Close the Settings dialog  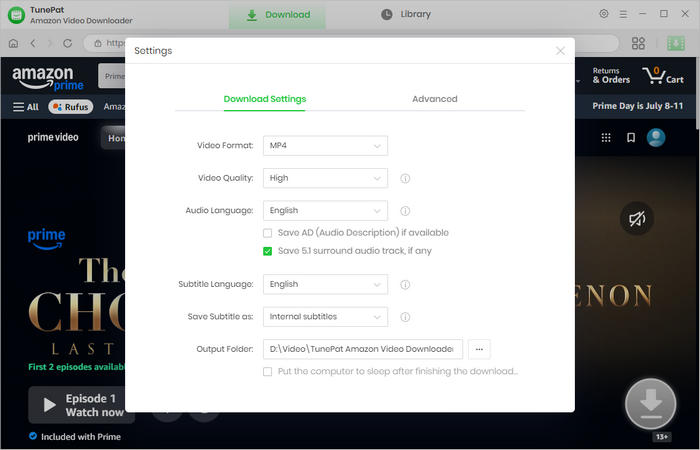click(x=560, y=51)
